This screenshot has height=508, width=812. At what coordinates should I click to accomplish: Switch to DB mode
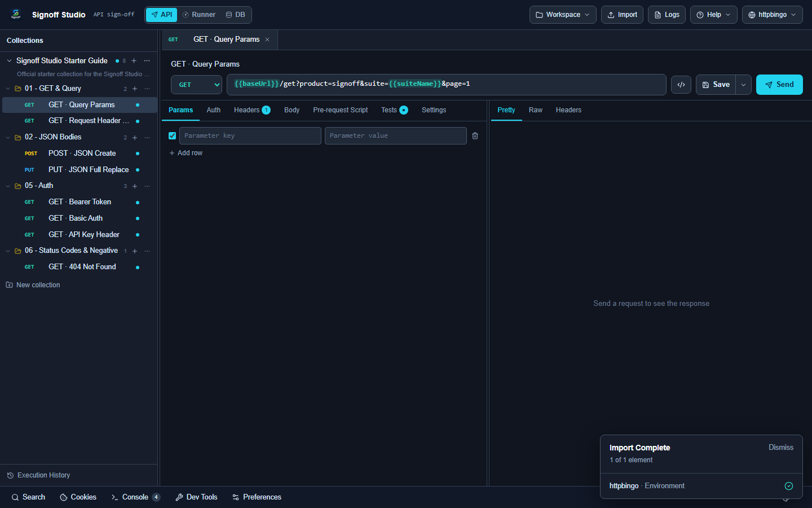(236, 15)
